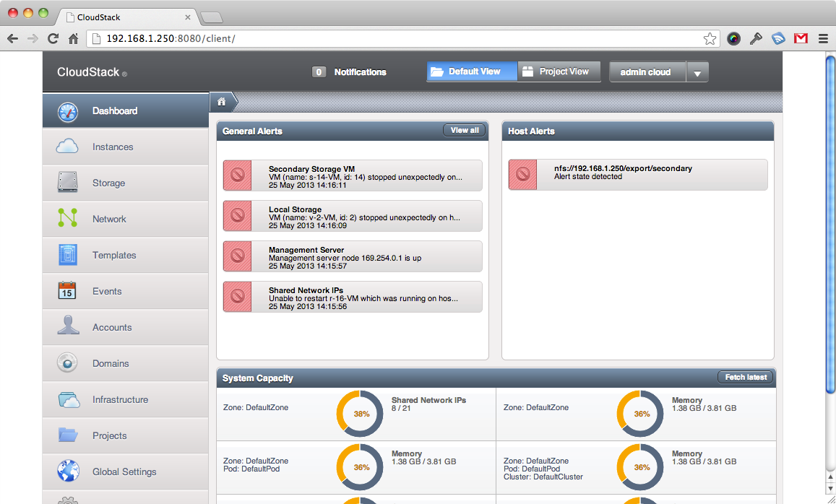This screenshot has width=836, height=504.
Task: Click the home breadcrumb icon
Action: (221, 102)
